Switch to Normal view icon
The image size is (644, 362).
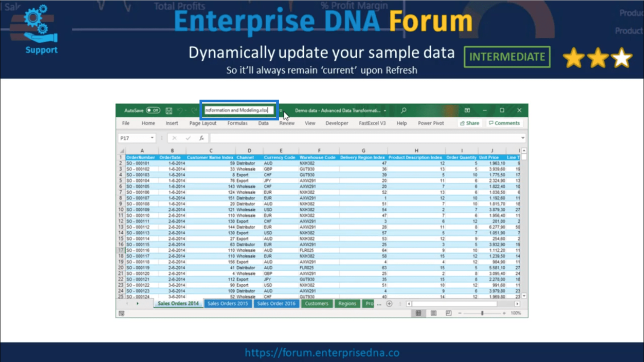point(418,313)
